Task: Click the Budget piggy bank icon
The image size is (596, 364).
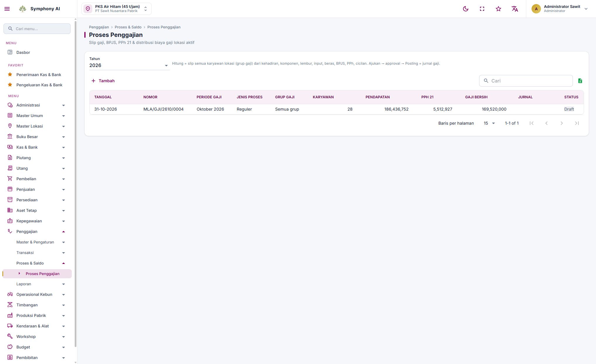Action: pyautogui.click(x=10, y=347)
